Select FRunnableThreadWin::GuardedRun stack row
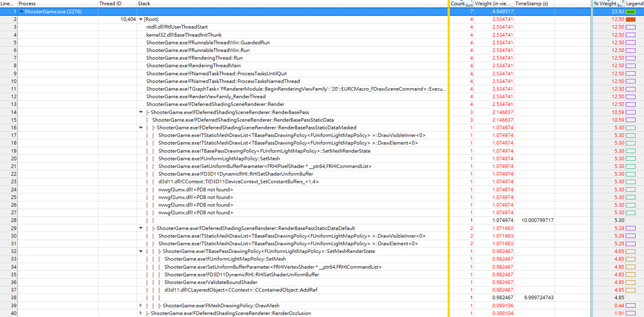Viewport: 644px width, 317px height. [208, 43]
